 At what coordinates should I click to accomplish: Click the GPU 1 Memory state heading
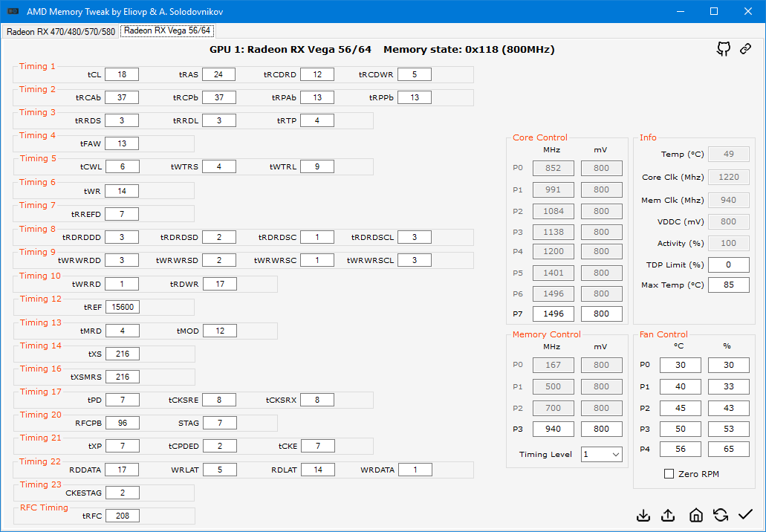point(382,49)
